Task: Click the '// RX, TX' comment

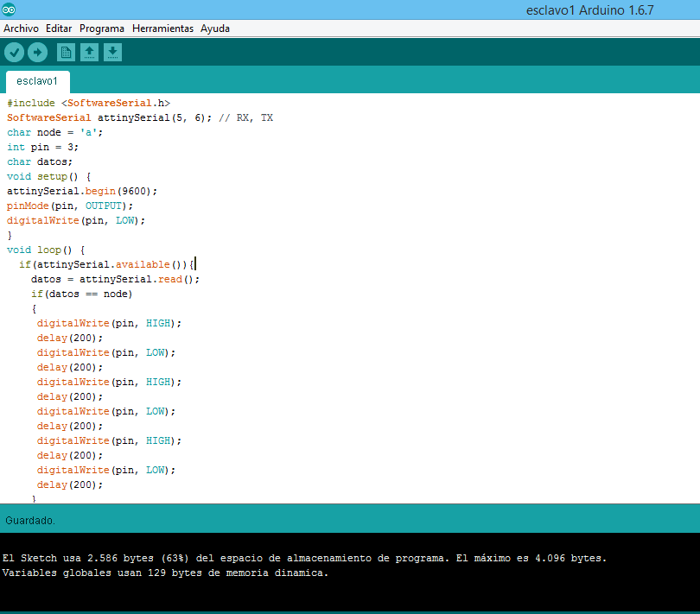Action: pos(245,117)
